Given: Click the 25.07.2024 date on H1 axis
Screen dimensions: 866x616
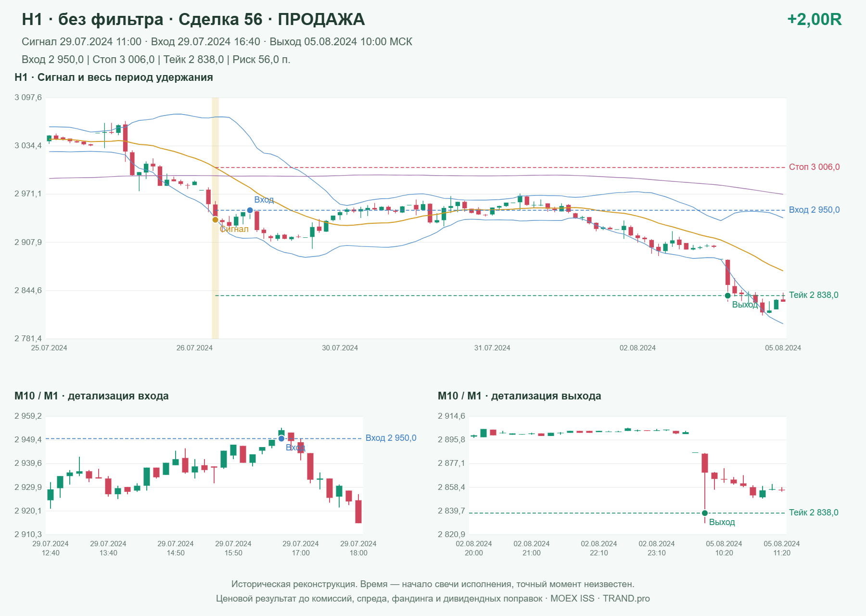Looking at the screenshot, I should [x=49, y=348].
